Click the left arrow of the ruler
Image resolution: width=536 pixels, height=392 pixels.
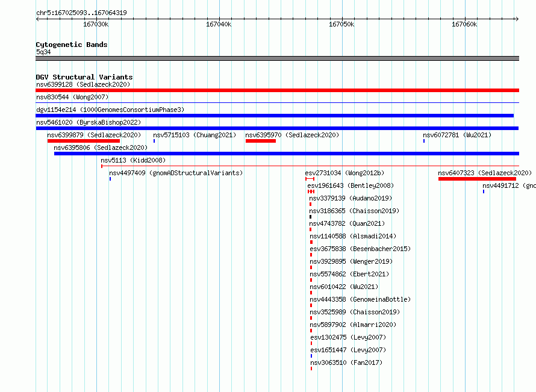(x=37, y=19)
